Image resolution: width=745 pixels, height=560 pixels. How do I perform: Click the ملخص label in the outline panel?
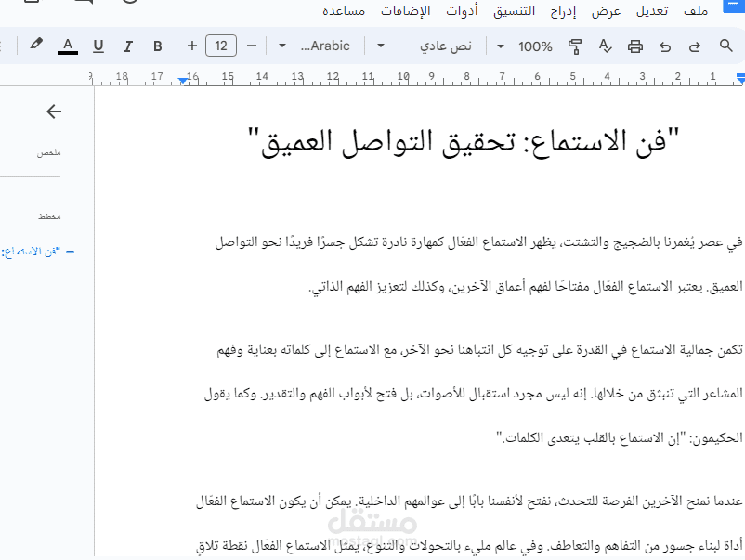coord(49,153)
